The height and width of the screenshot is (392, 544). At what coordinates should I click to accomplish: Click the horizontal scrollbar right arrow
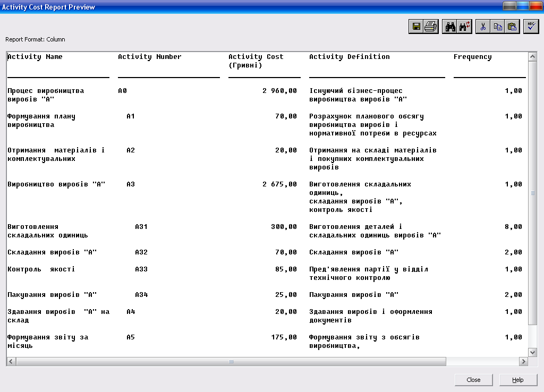click(x=523, y=362)
